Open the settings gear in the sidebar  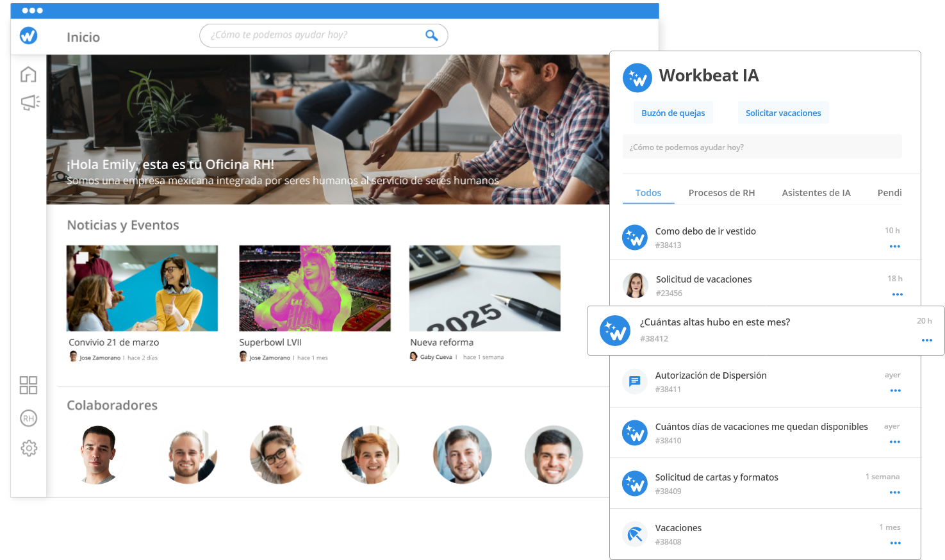coord(29,448)
